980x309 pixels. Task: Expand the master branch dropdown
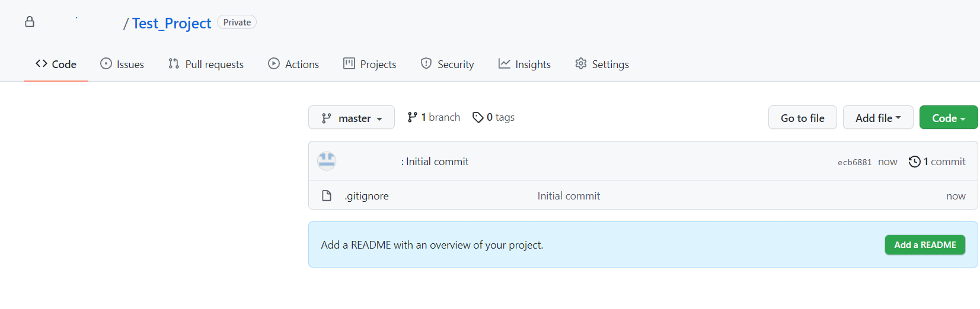coord(352,118)
